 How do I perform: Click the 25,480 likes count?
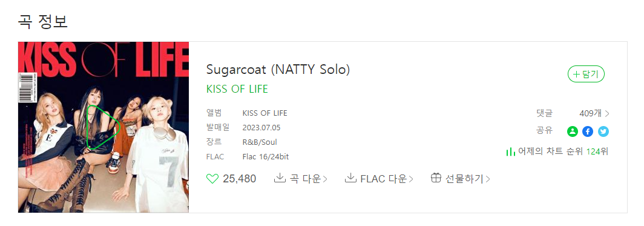click(240, 179)
